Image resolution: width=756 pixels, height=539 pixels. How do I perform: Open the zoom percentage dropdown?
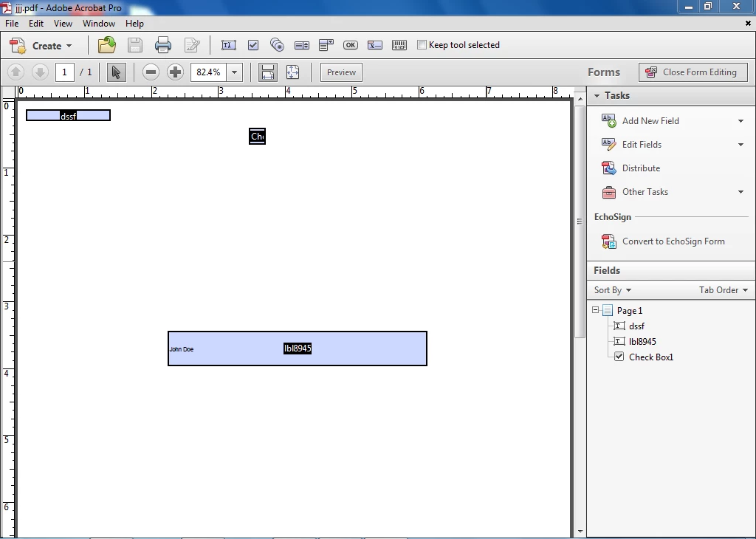coord(234,72)
